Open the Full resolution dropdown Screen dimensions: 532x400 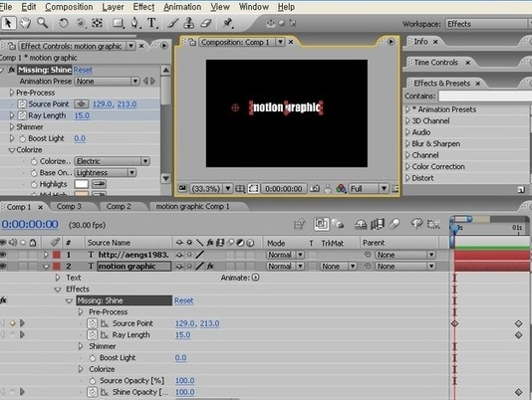pyautogui.click(x=369, y=188)
